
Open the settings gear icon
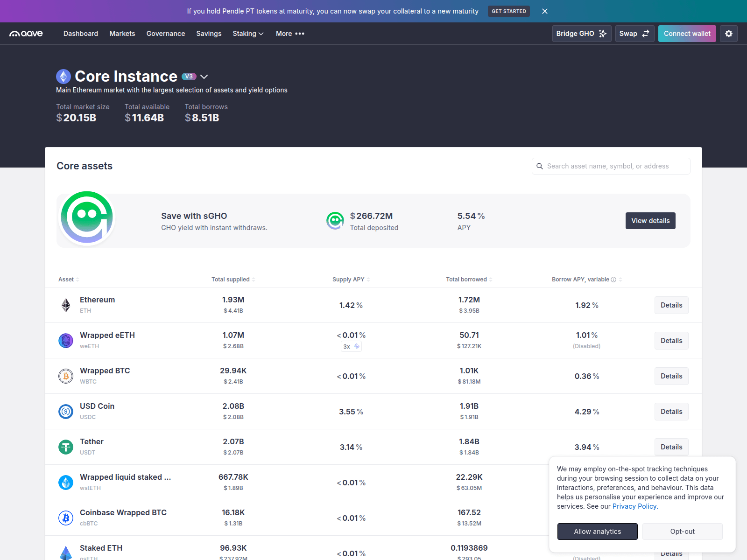click(729, 34)
